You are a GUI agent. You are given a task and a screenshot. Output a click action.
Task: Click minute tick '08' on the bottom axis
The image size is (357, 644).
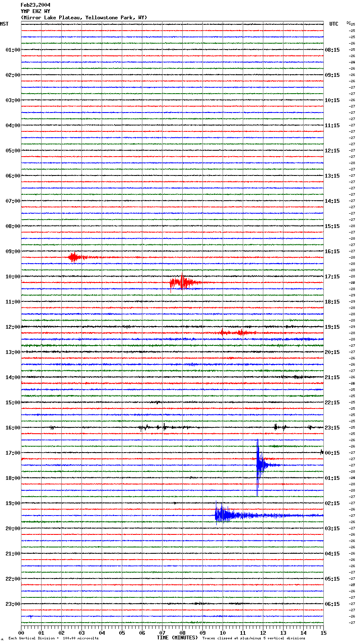click(182, 633)
